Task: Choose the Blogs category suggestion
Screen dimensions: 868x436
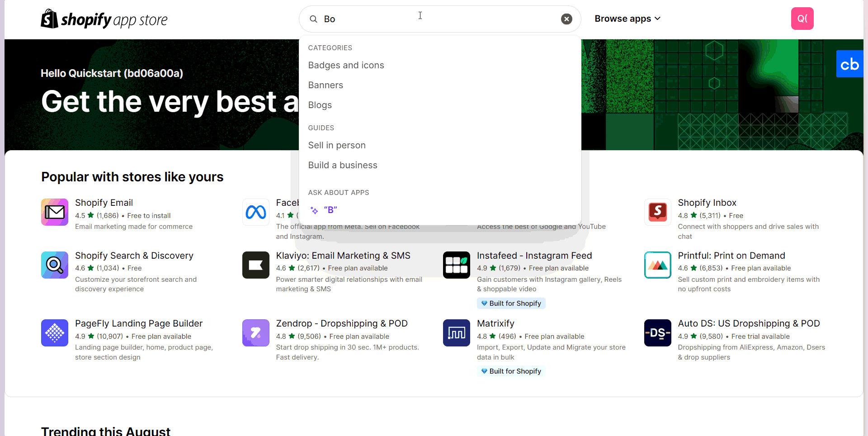Action: 320,105
